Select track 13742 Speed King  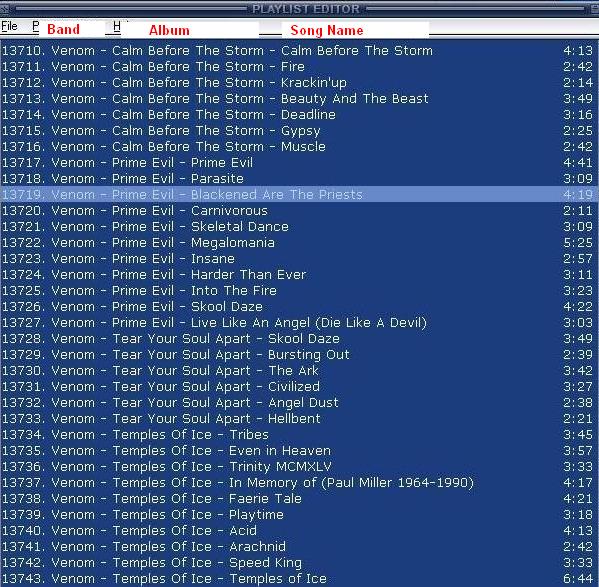[299, 563]
